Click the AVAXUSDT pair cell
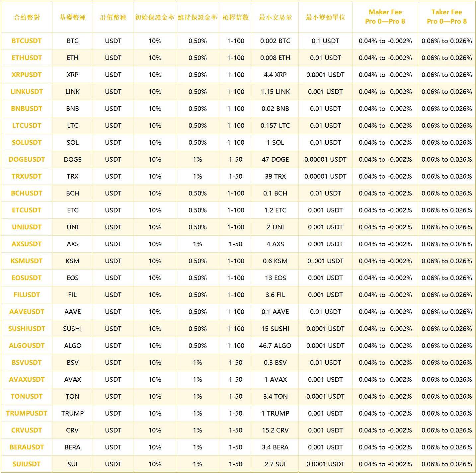 coord(27,379)
